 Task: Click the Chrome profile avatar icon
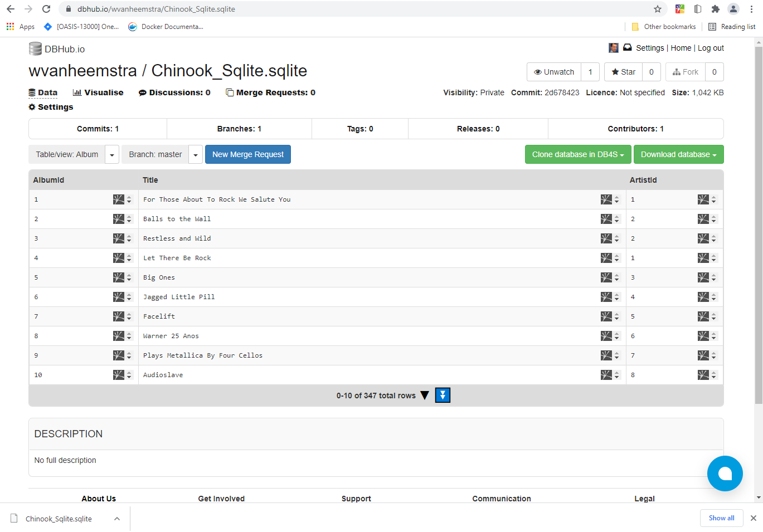733,9
